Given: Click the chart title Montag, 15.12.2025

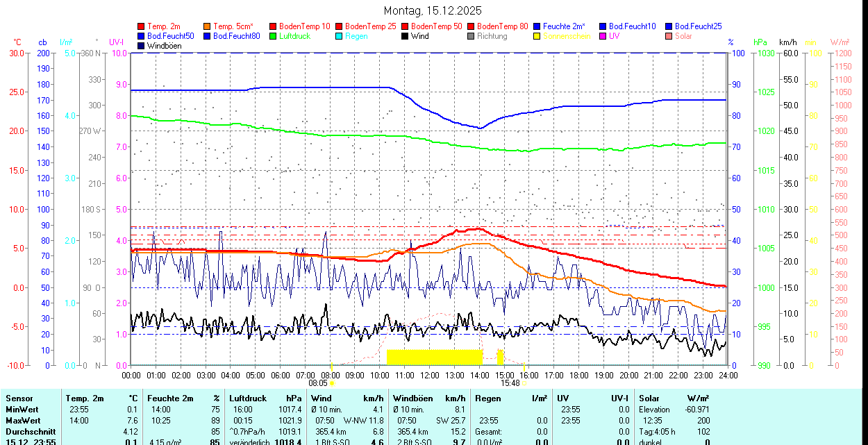Looking at the screenshot, I should pos(433,10).
